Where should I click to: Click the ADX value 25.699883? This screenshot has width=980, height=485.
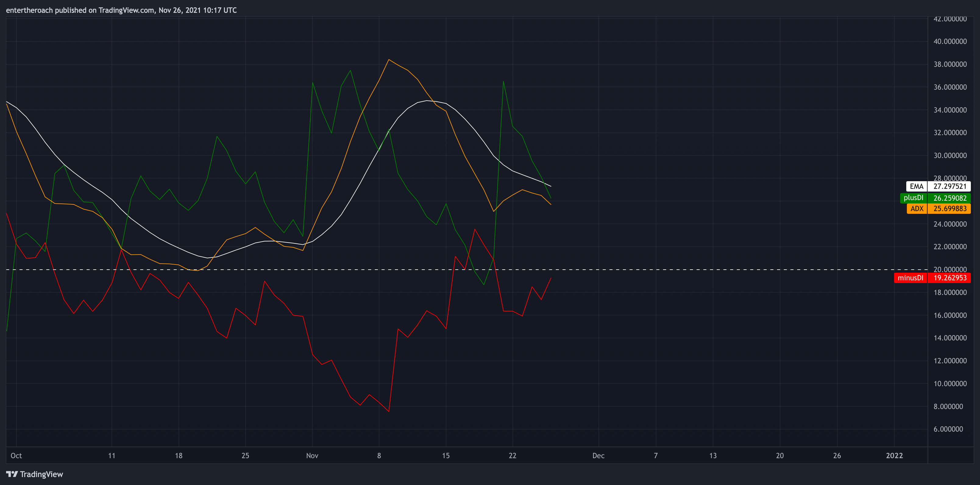tap(950, 209)
